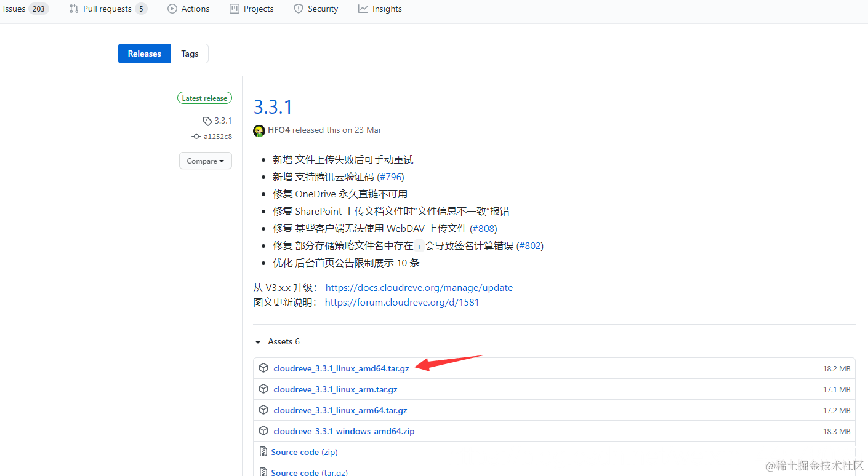Click the 18.2 MB size text
This screenshot has width=868, height=476.
click(x=837, y=368)
